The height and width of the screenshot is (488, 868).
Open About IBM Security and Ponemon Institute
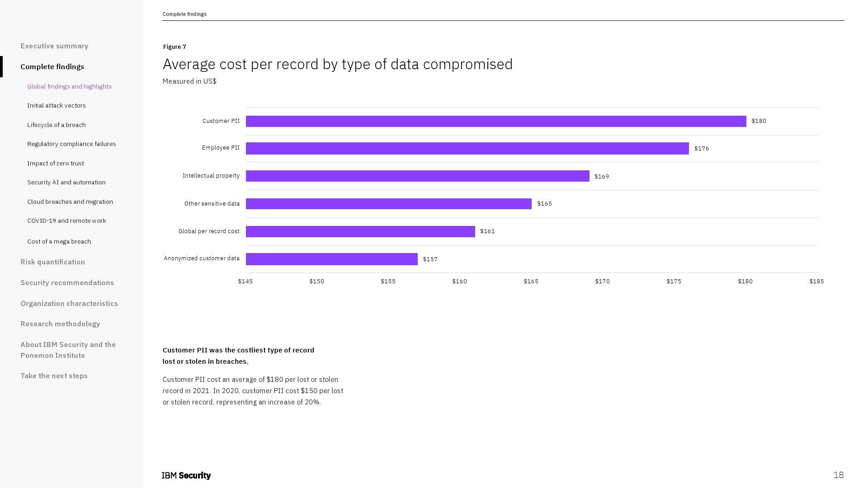pos(68,350)
